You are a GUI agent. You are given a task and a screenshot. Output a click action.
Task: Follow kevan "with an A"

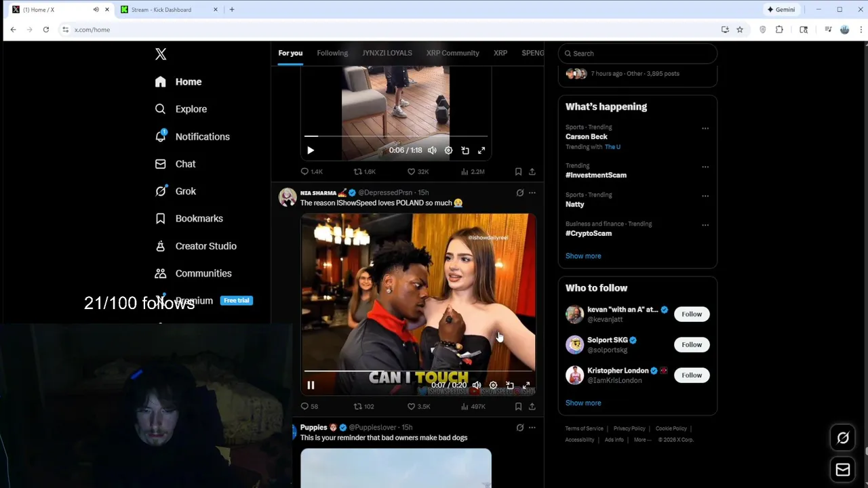692,314
